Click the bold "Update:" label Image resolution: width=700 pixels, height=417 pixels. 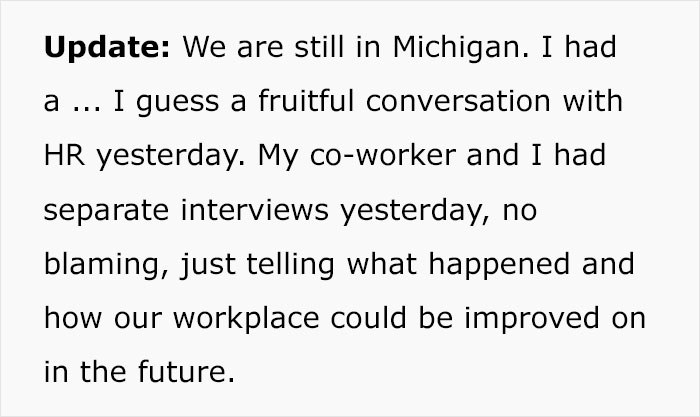(x=107, y=48)
